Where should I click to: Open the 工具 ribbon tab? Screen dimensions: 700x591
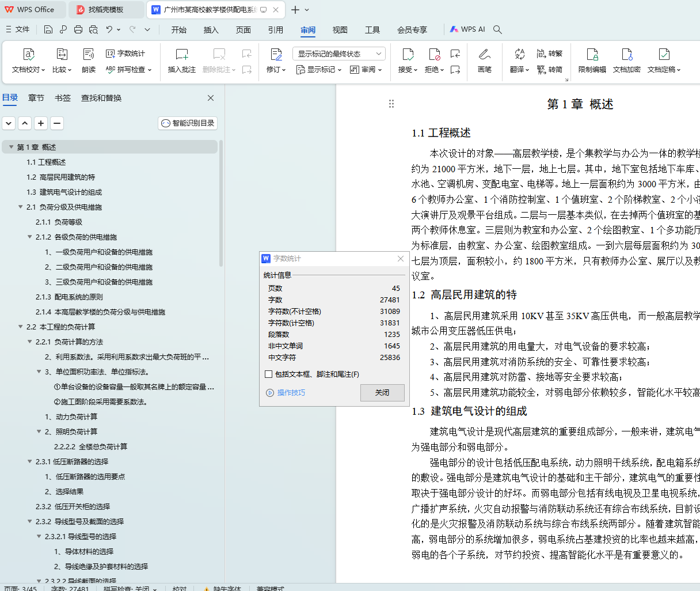click(372, 29)
